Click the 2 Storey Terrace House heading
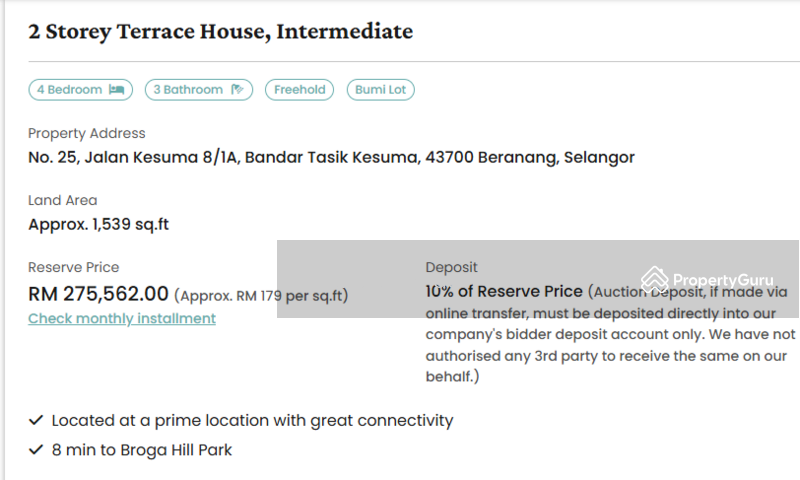The image size is (800, 480). click(x=220, y=31)
